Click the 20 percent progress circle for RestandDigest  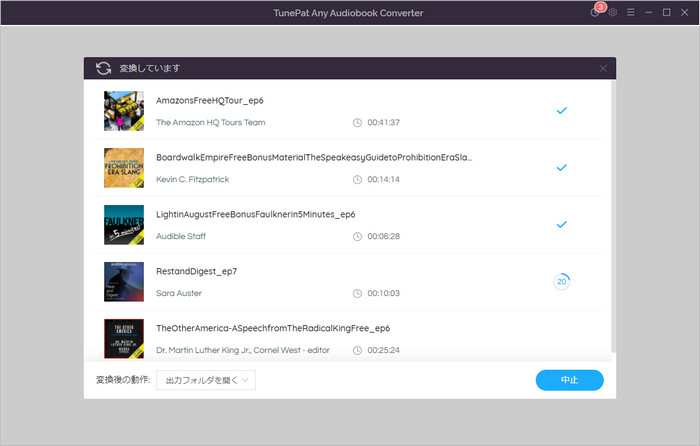562,281
